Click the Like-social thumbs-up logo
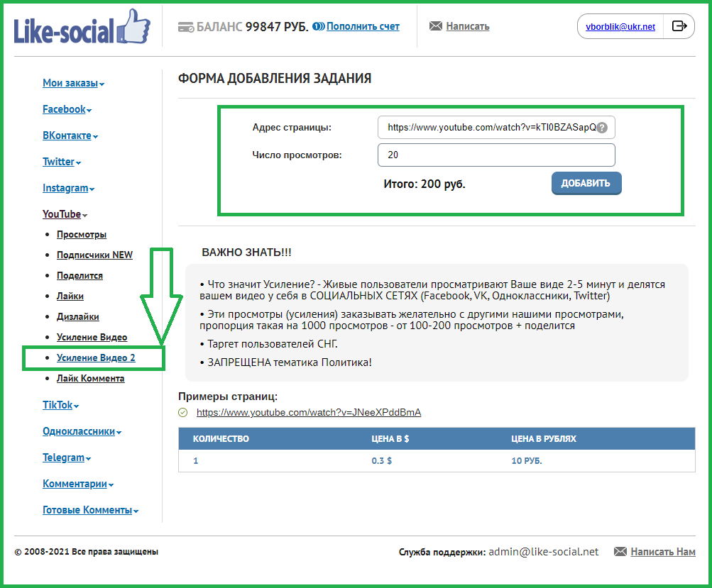 82,27
